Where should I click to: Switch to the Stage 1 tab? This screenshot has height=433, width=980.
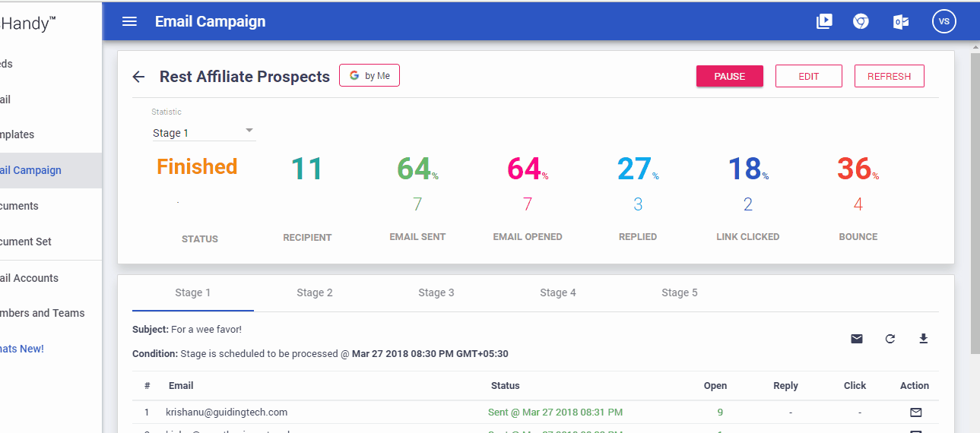193,293
